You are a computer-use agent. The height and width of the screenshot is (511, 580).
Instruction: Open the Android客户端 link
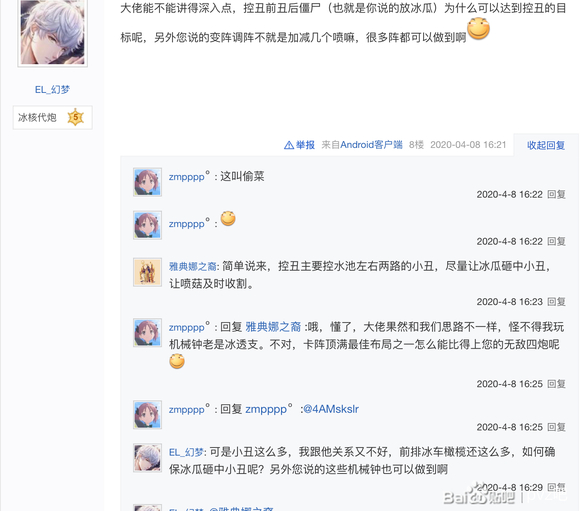tap(371, 145)
